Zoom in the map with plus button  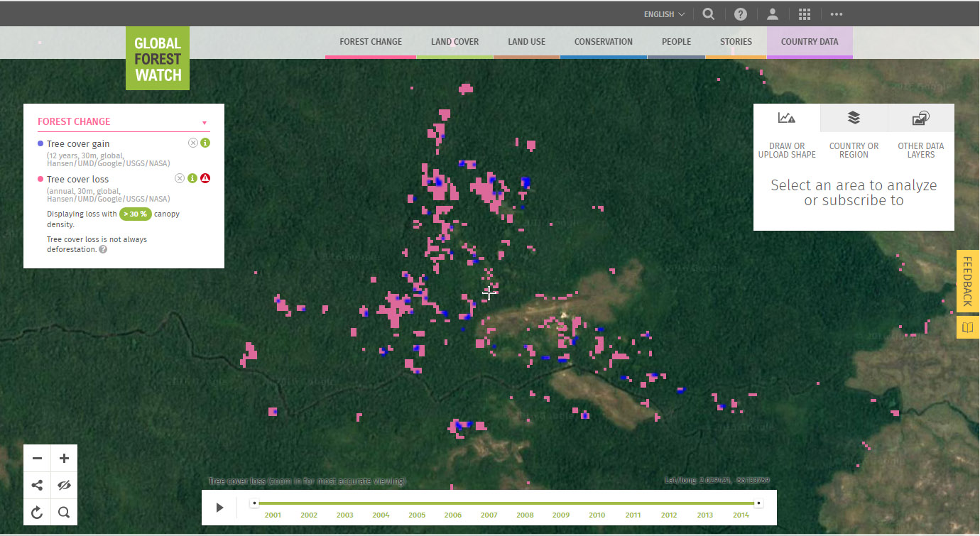tap(64, 458)
